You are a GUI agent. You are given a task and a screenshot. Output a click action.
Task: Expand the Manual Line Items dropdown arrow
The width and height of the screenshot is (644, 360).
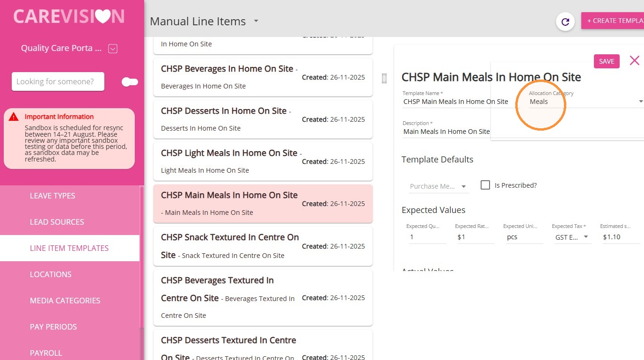click(256, 21)
